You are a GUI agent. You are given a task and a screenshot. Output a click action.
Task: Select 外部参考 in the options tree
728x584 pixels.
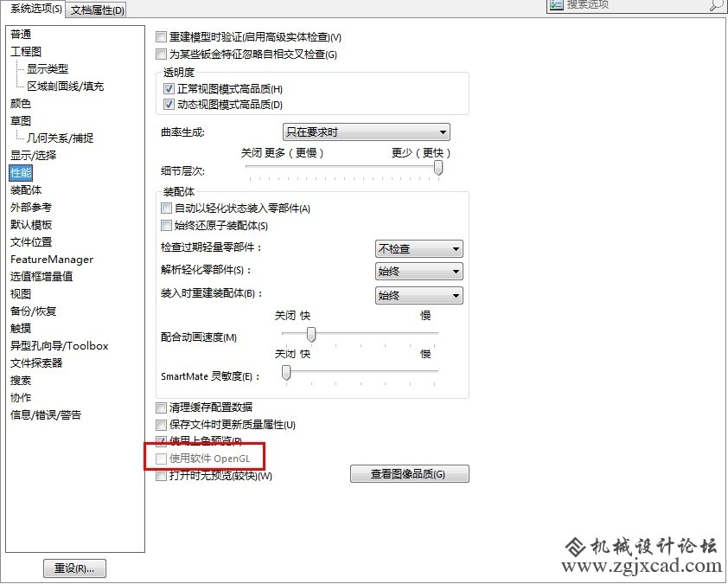tap(30, 207)
